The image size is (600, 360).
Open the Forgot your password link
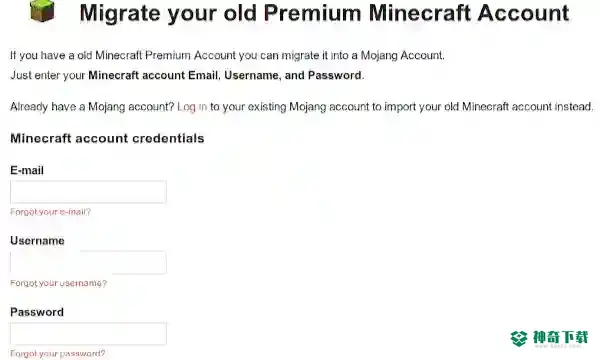click(58, 353)
